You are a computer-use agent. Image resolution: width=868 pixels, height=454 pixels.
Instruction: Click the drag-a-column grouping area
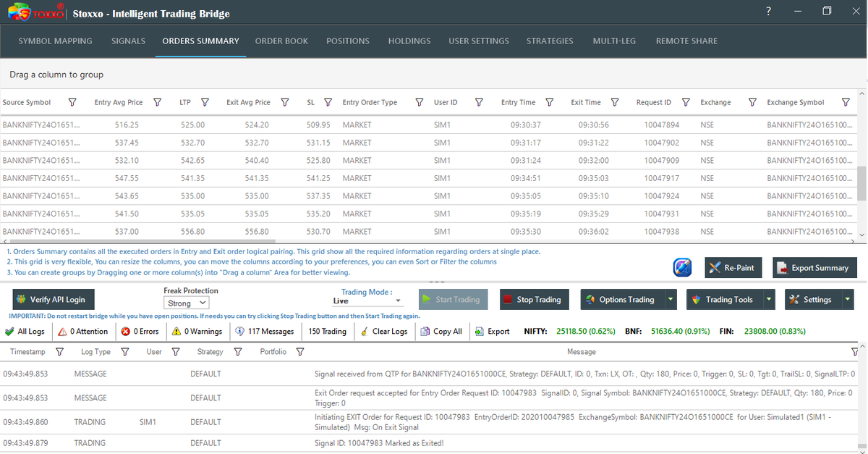click(434, 74)
